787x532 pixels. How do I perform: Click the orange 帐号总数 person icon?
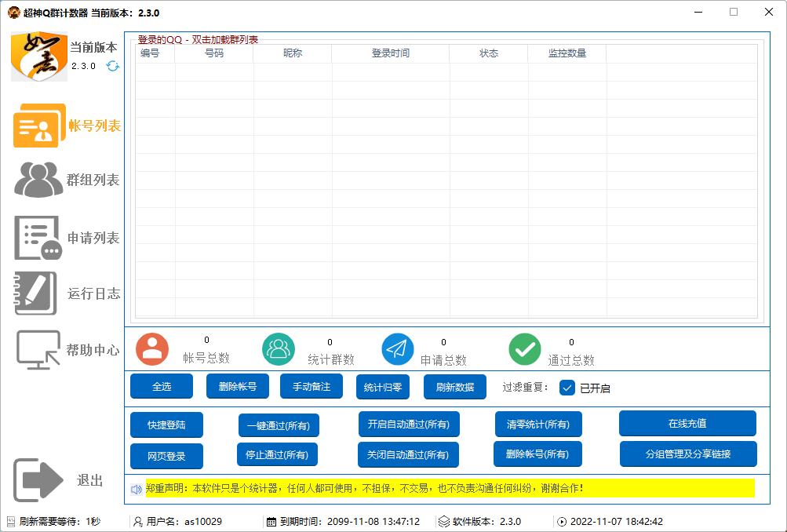click(152, 349)
